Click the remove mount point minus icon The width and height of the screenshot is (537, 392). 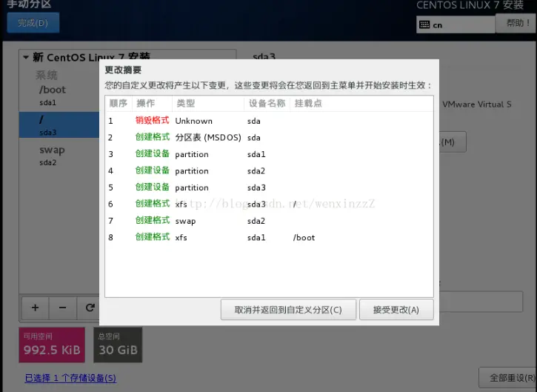click(63, 308)
